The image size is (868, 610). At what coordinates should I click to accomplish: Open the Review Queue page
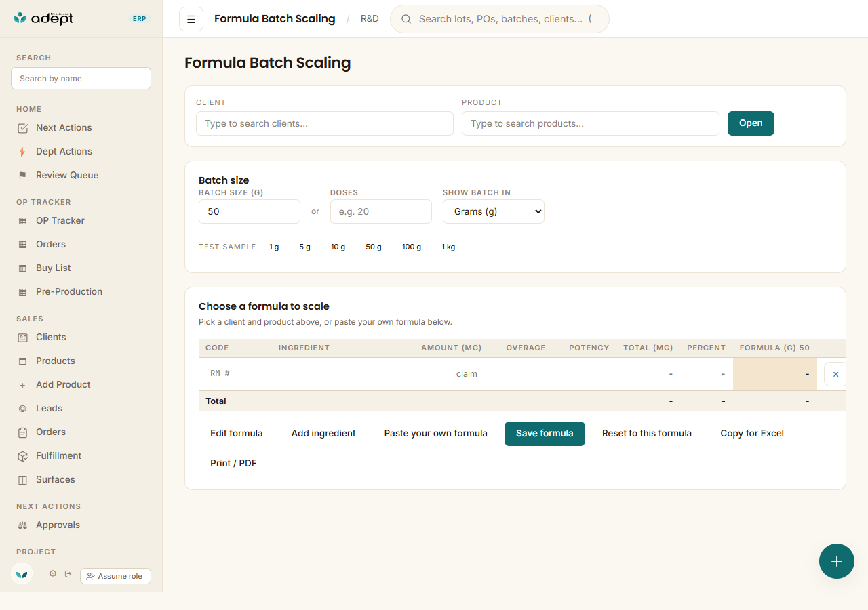point(67,176)
